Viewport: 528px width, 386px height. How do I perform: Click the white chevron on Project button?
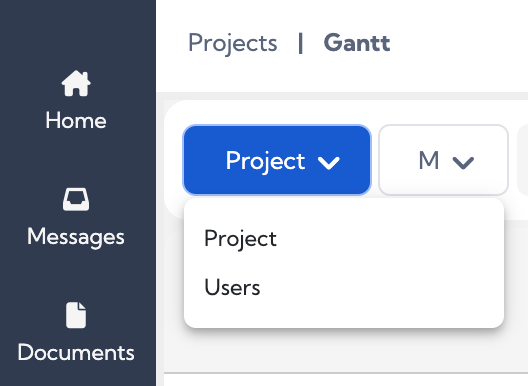(x=329, y=163)
